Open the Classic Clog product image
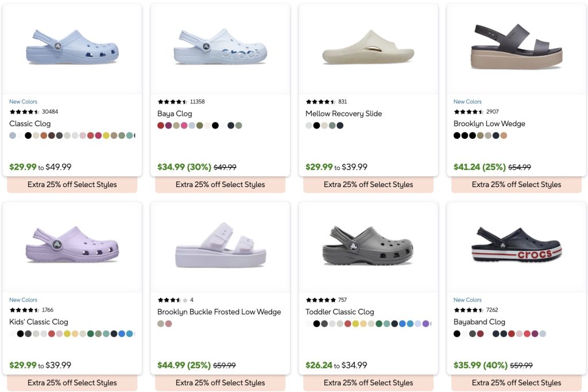 72,46
